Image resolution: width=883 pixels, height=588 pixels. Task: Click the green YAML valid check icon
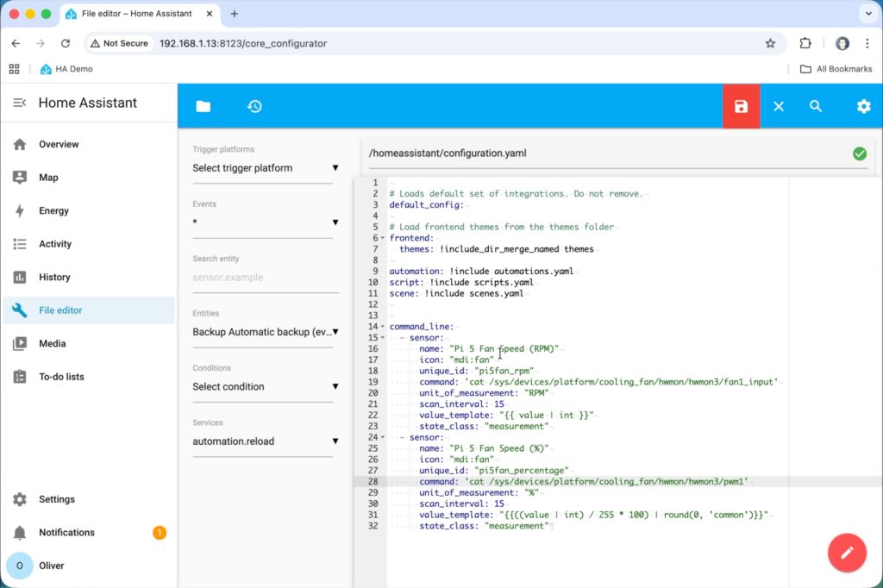pyautogui.click(x=859, y=153)
